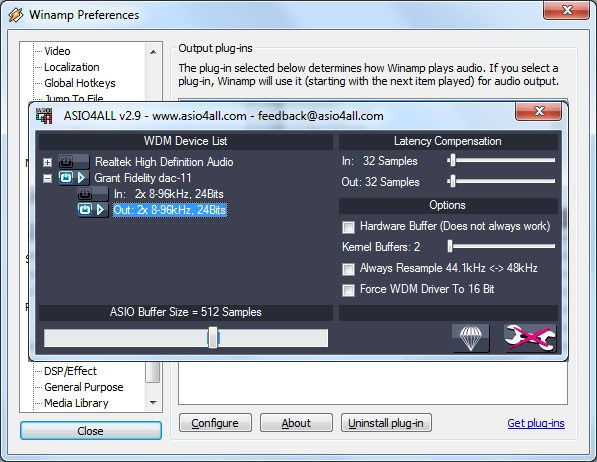Close the ASIO4ALL window
The height and width of the screenshot is (462, 597).
point(538,112)
